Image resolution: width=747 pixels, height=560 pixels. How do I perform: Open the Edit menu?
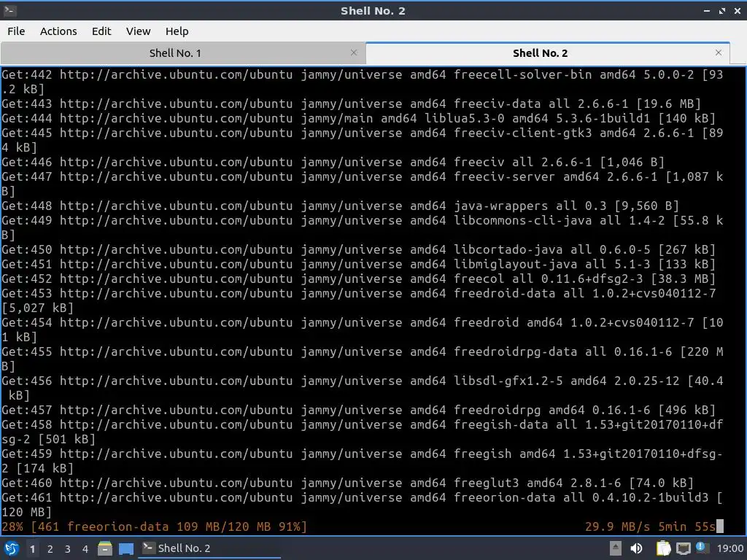[x=101, y=31]
